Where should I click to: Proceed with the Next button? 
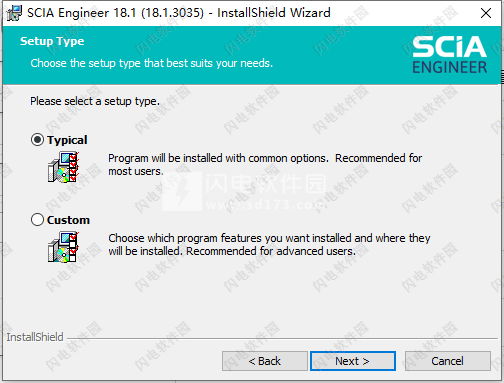tap(353, 361)
